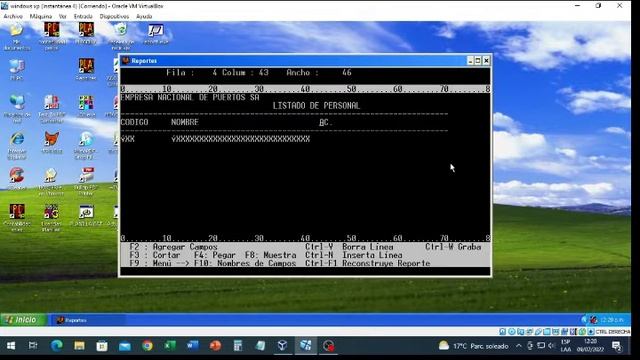Open the Mail app from the taskbar
The width and height of the screenshot is (640, 360).
pos(125,346)
